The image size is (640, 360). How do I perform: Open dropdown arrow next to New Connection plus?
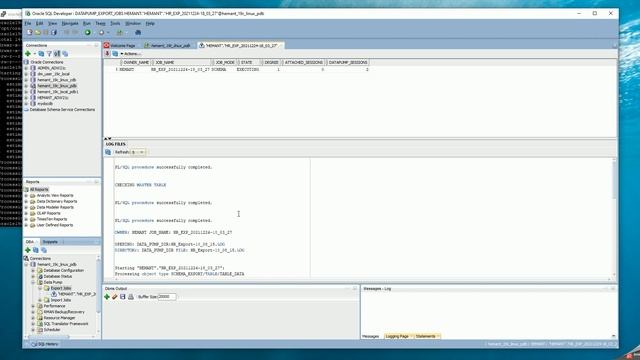[x=35, y=54]
